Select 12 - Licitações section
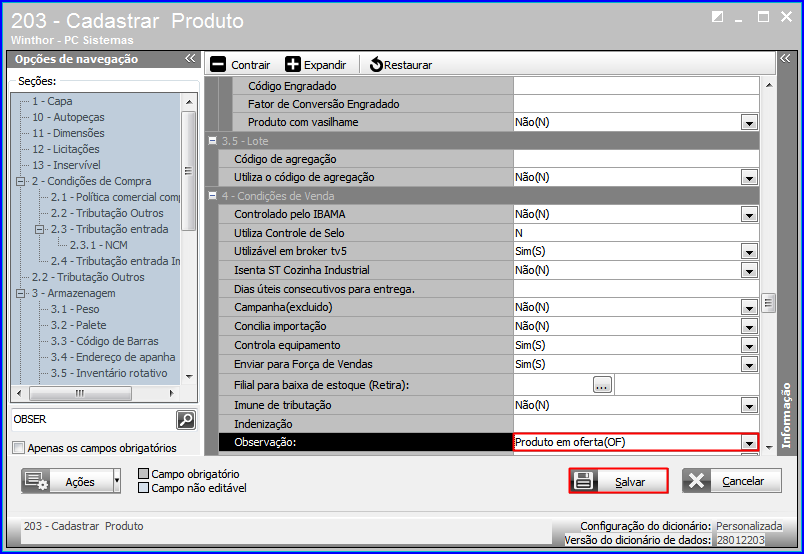Screen dimensions: 804x554 (x=66, y=149)
